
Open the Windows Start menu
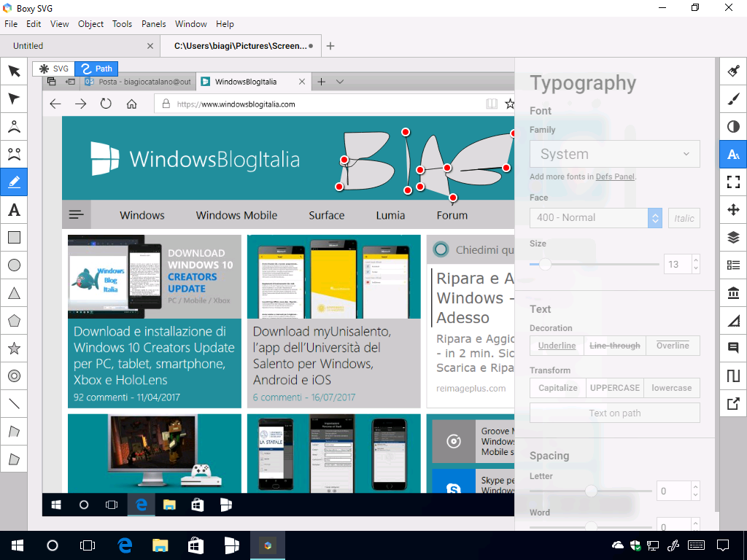pos(18,545)
